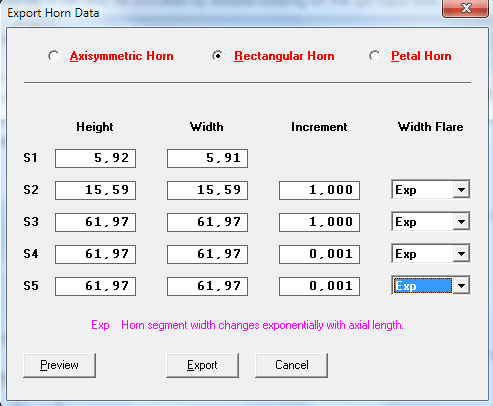Image resolution: width=493 pixels, height=406 pixels.
Task: Select the S2 Height input field
Action: pyautogui.click(x=95, y=190)
